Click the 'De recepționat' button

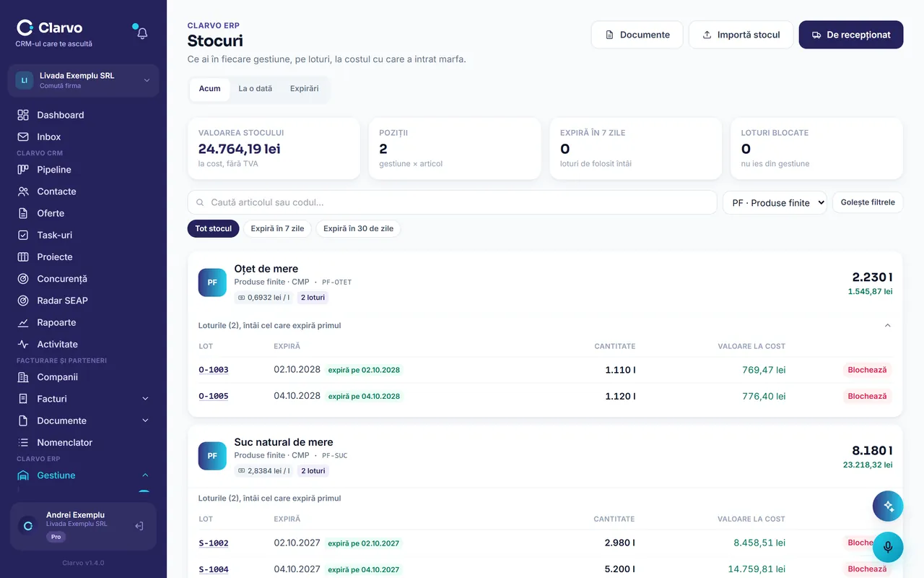click(x=851, y=35)
